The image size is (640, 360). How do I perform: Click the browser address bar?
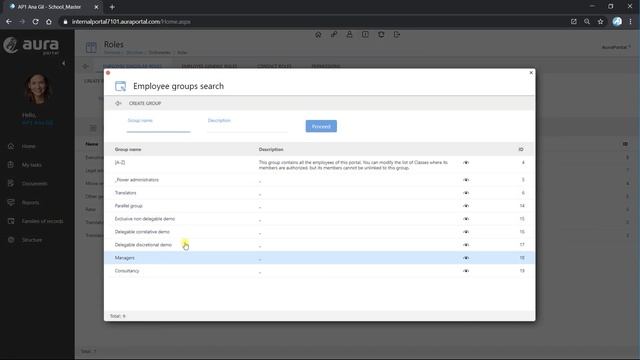(x=314, y=22)
